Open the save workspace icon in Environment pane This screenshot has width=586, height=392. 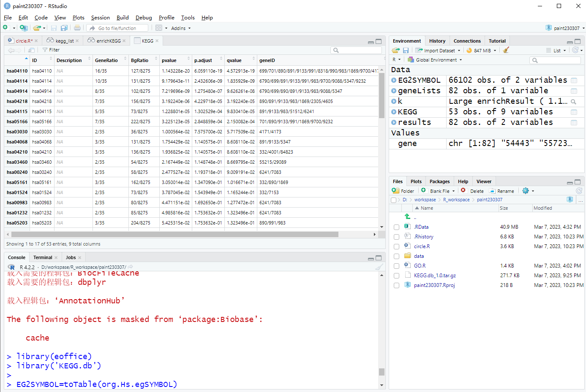coord(406,50)
